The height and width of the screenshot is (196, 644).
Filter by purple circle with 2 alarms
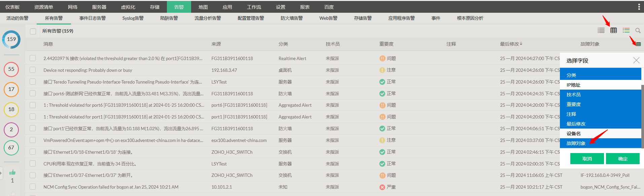(11, 130)
